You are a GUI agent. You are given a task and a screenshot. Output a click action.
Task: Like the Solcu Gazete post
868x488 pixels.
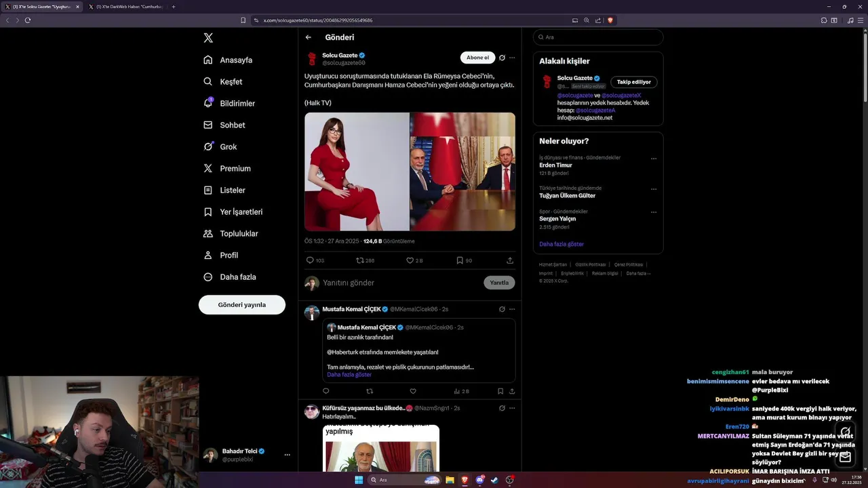point(414,260)
